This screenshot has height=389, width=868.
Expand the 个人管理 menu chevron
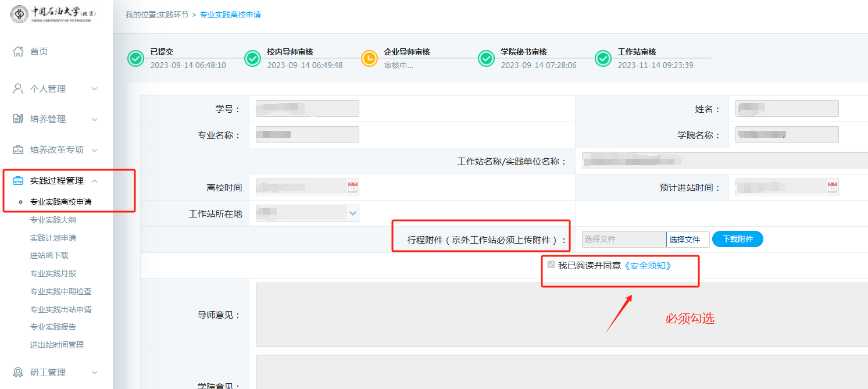click(x=95, y=89)
